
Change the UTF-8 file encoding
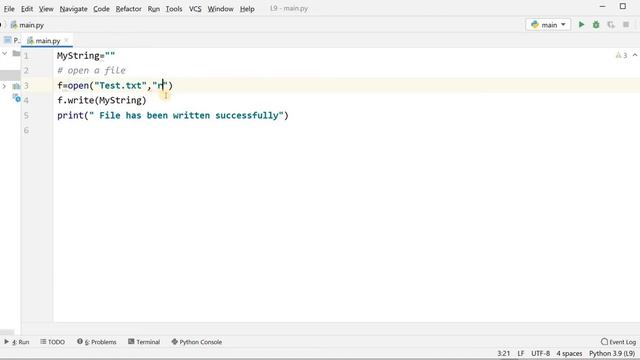(540, 353)
